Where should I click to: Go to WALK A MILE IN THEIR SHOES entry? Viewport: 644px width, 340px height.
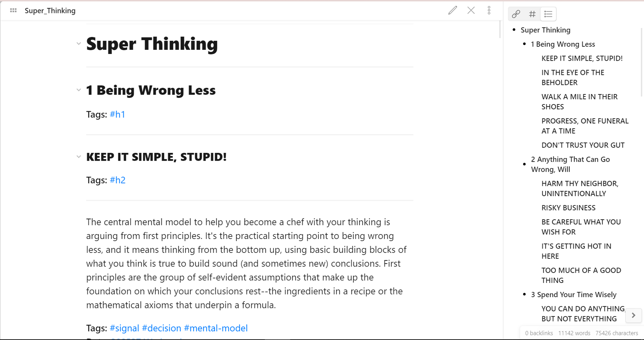[579, 102]
